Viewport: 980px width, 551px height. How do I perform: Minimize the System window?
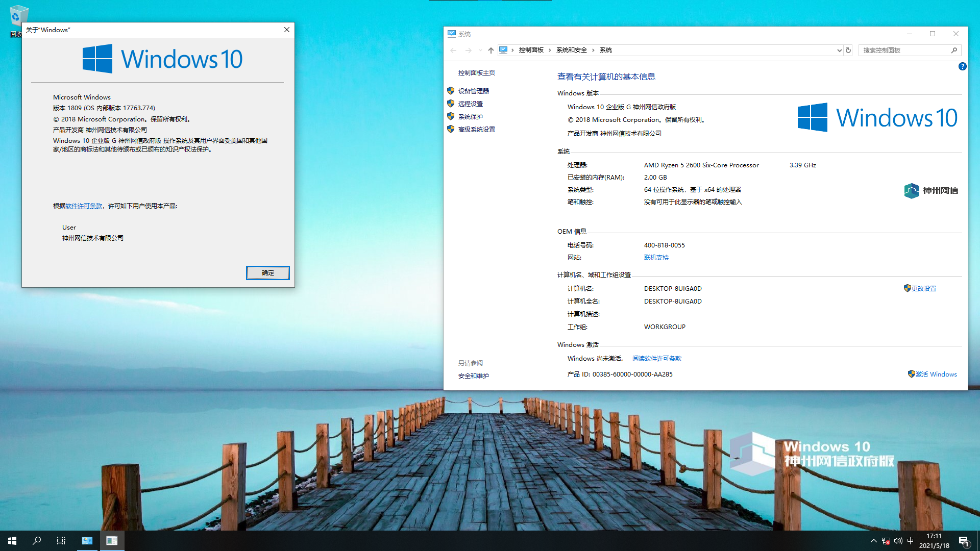[909, 34]
